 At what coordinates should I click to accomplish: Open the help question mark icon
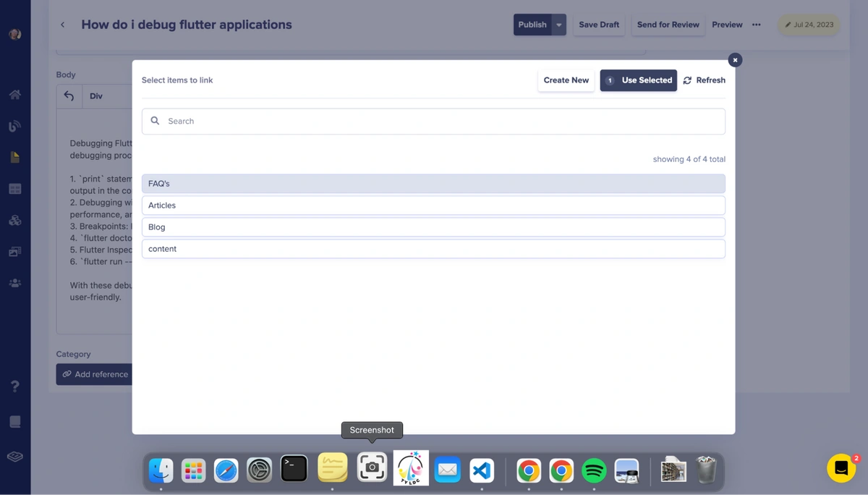[x=14, y=386]
